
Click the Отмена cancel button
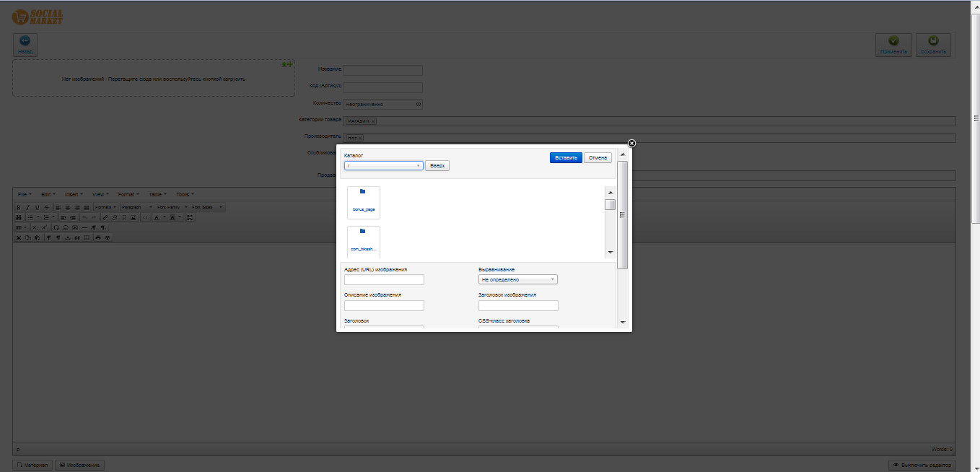(598, 157)
